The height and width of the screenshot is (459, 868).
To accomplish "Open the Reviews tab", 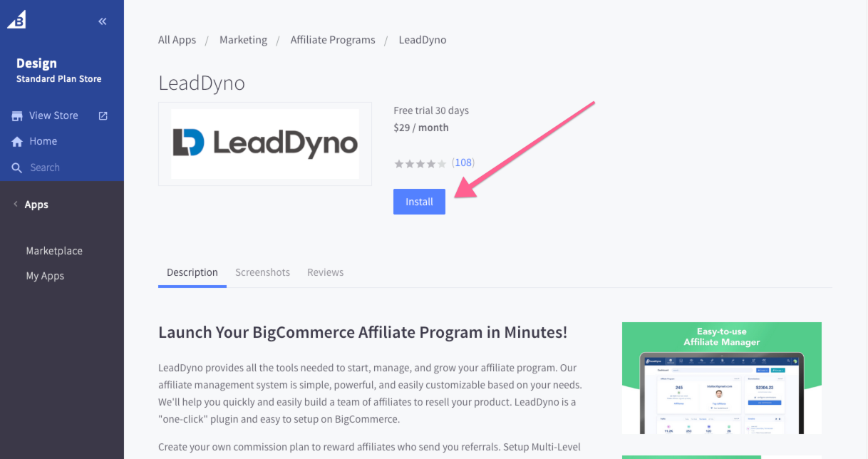I will pyautogui.click(x=325, y=272).
